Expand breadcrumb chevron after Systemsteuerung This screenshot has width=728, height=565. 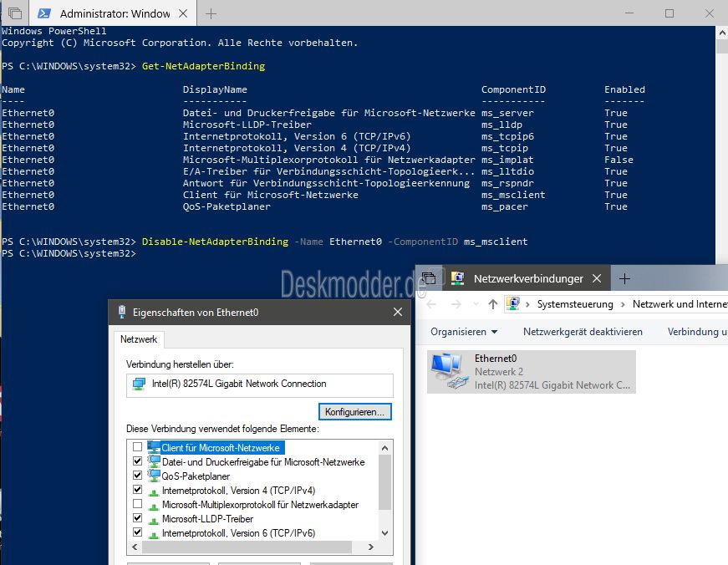623,304
